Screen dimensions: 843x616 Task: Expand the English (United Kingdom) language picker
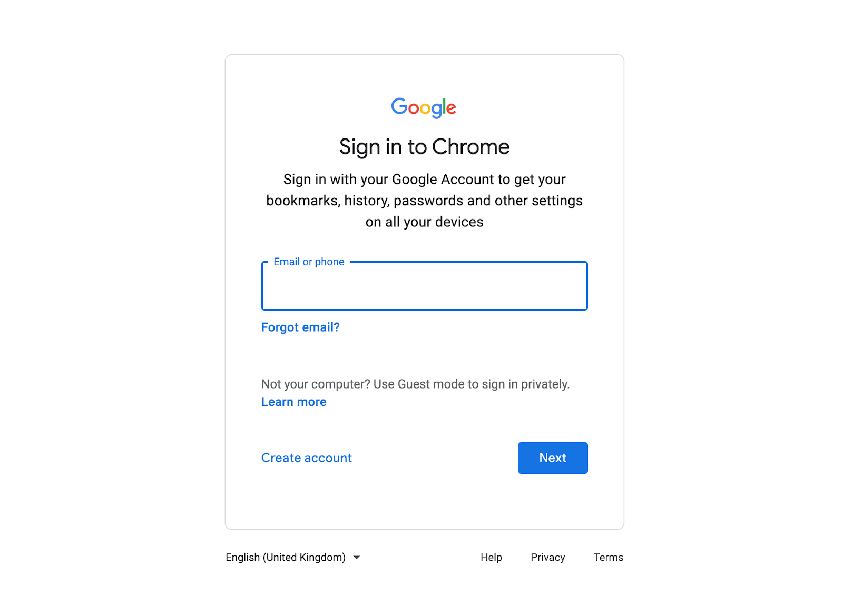[x=293, y=557]
